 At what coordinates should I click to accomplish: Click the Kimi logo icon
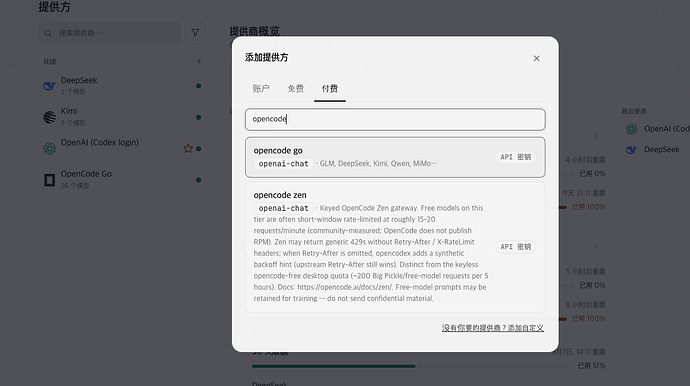click(x=49, y=117)
